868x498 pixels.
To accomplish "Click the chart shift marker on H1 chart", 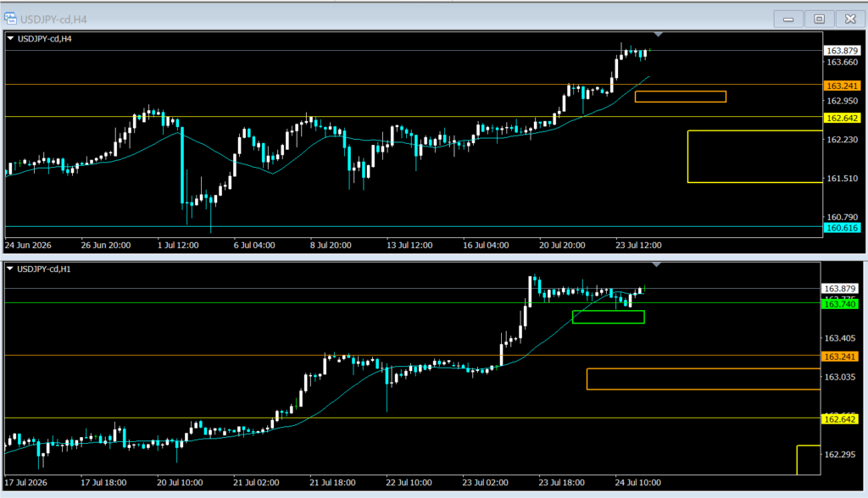I will (656, 265).
